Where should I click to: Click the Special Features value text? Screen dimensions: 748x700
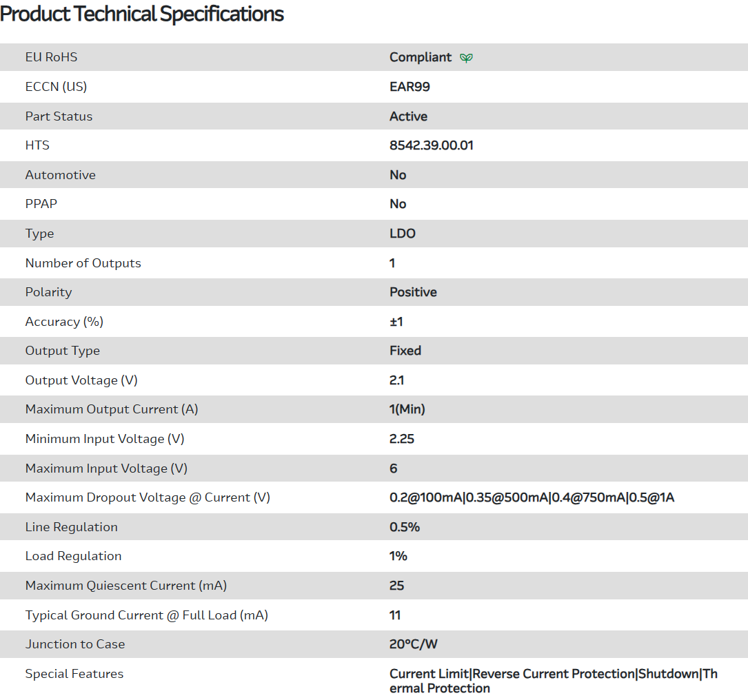tap(553, 681)
